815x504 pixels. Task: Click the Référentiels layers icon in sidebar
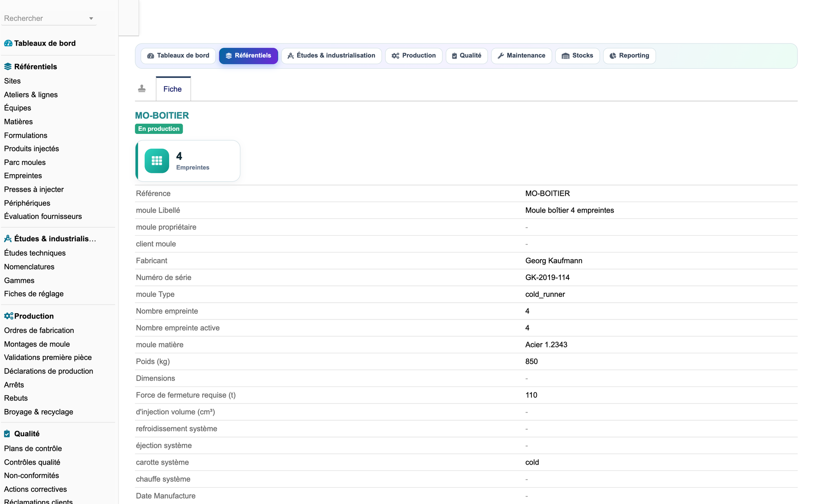8,67
